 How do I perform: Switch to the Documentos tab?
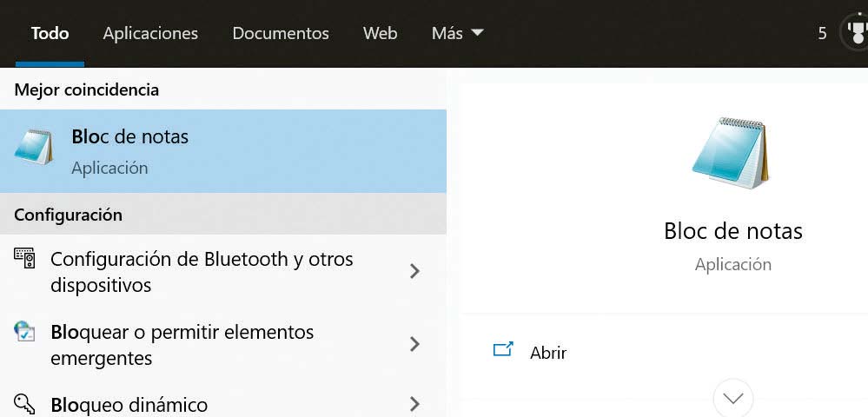(x=281, y=33)
